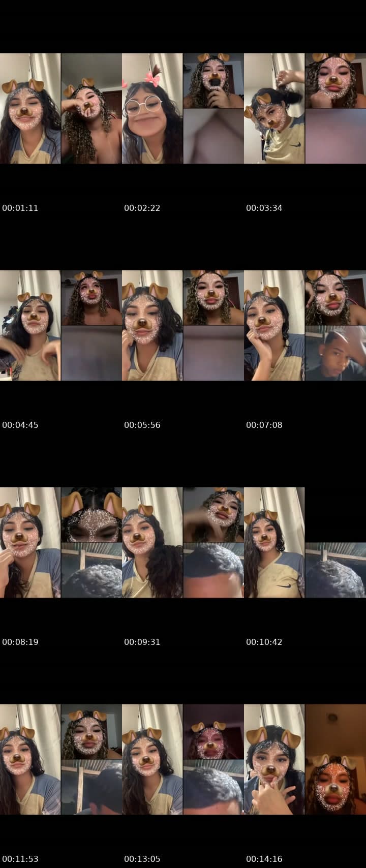Click the 00:01:11 timestamp label

click(x=20, y=208)
